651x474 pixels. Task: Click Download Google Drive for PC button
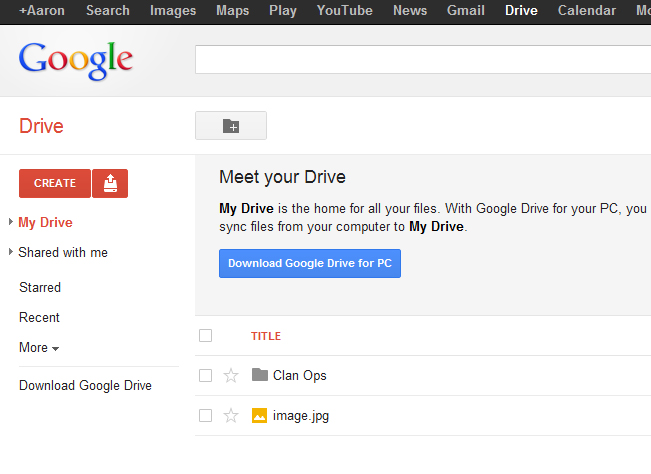pos(310,263)
